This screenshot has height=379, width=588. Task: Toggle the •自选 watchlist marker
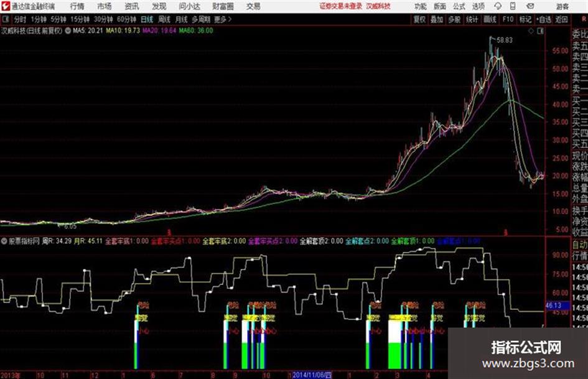click(x=543, y=19)
